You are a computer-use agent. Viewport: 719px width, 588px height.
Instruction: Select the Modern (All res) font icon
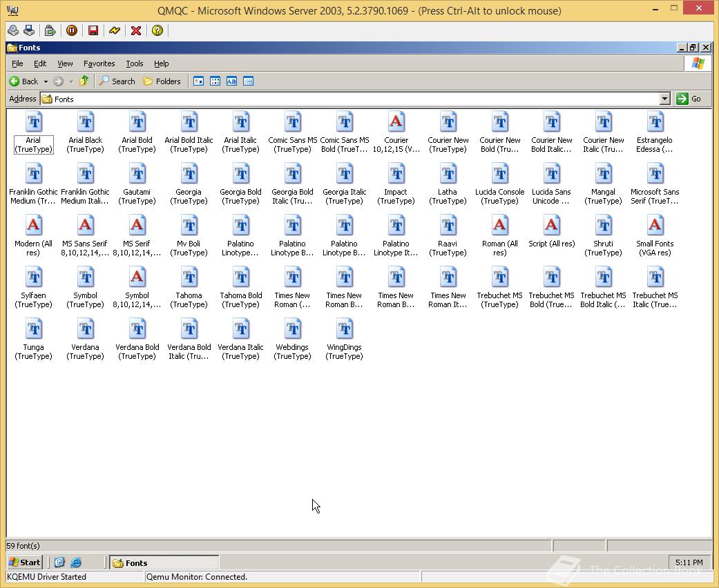click(x=33, y=226)
